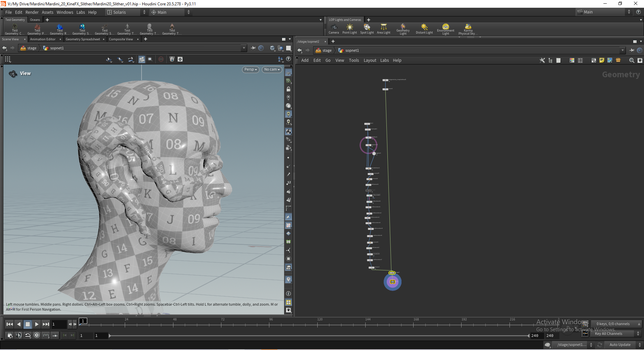
Task: Create an Area Light from the shelf
Action: [x=383, y=29]
